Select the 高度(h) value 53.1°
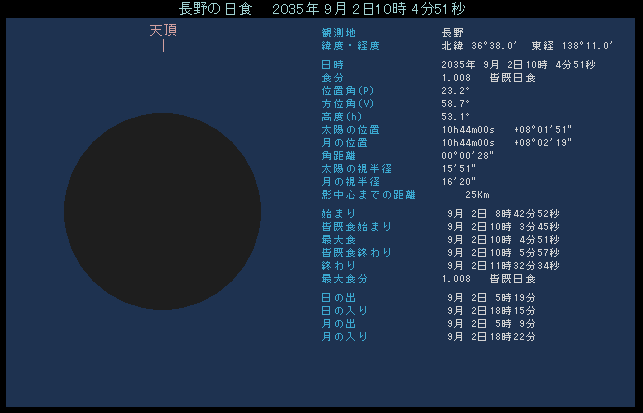The image size is (643, 413). 455,116
